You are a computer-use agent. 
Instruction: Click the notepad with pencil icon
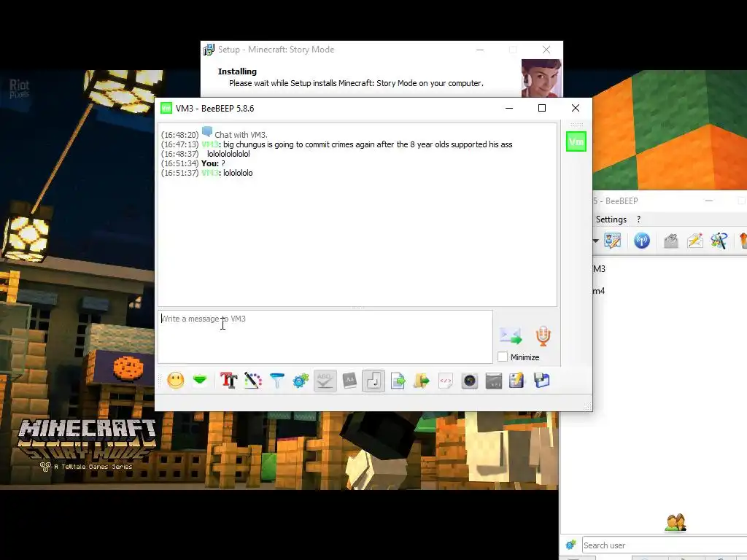tap(517, 381)
